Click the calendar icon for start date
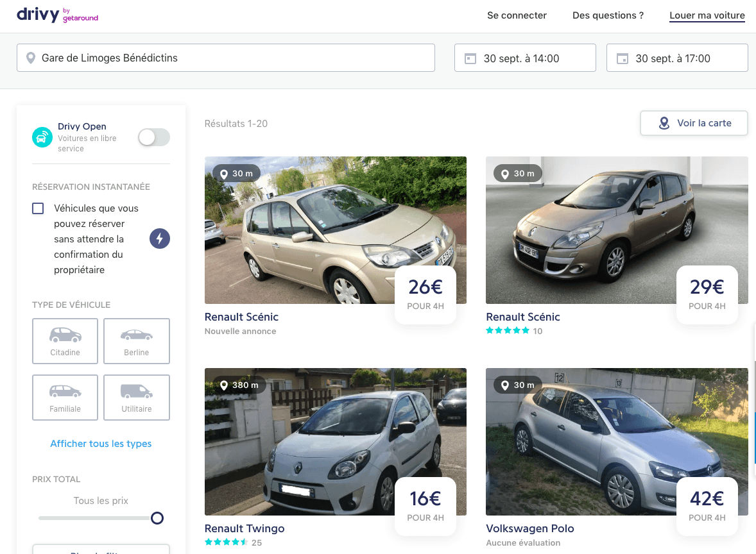 (x=470, y=58)
